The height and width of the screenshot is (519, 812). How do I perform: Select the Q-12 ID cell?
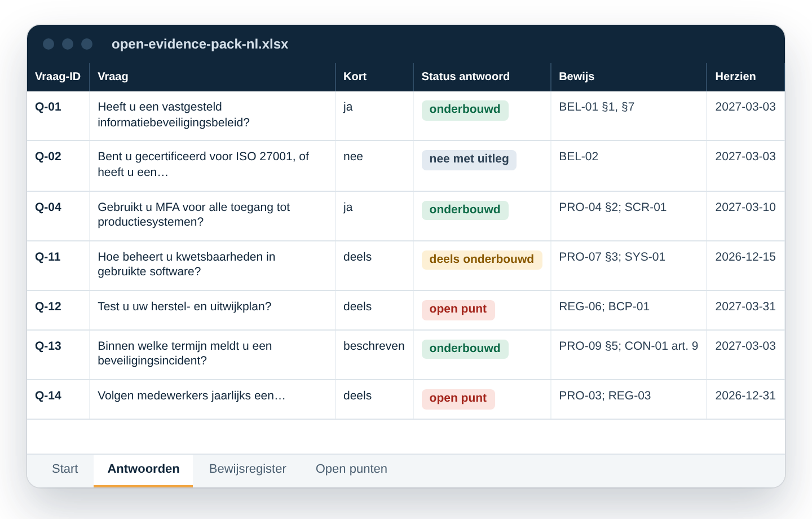point(58,310)
